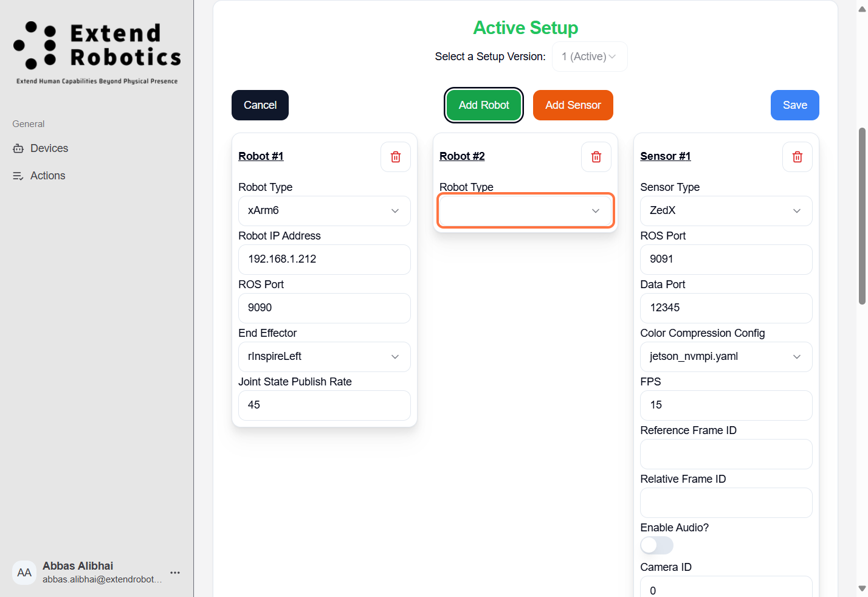Click the page vertical scrollbar
Image resolution: width=868 pixels, height=597 pixels.
pos(862,216)
